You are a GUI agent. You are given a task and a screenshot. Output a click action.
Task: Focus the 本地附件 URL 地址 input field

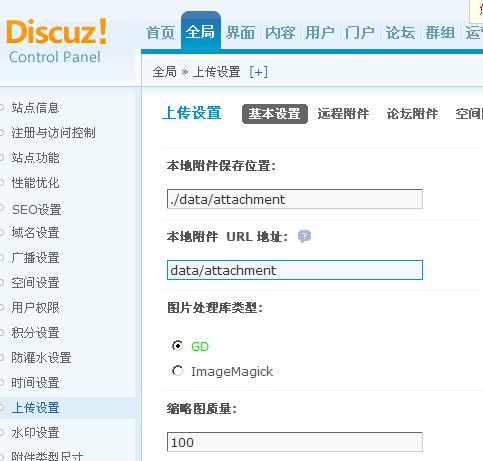295,270
